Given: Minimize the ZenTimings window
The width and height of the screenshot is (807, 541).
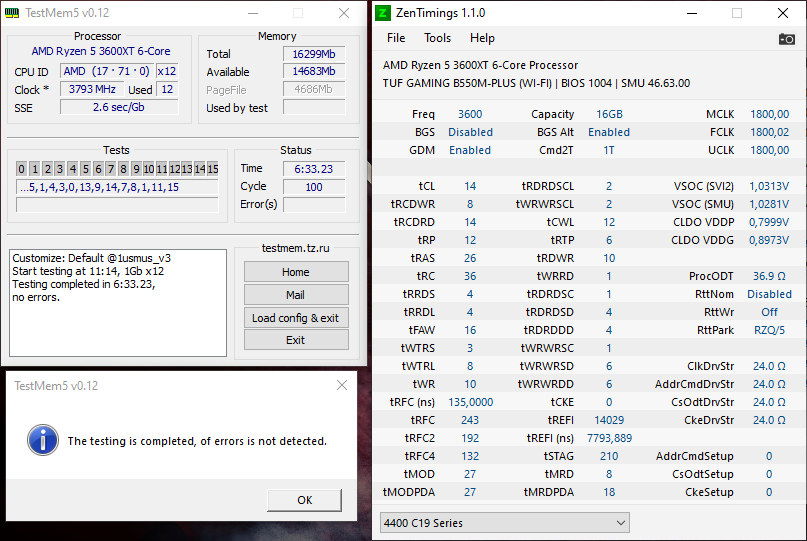Looking at the screenshot, I should click(692, 13).
